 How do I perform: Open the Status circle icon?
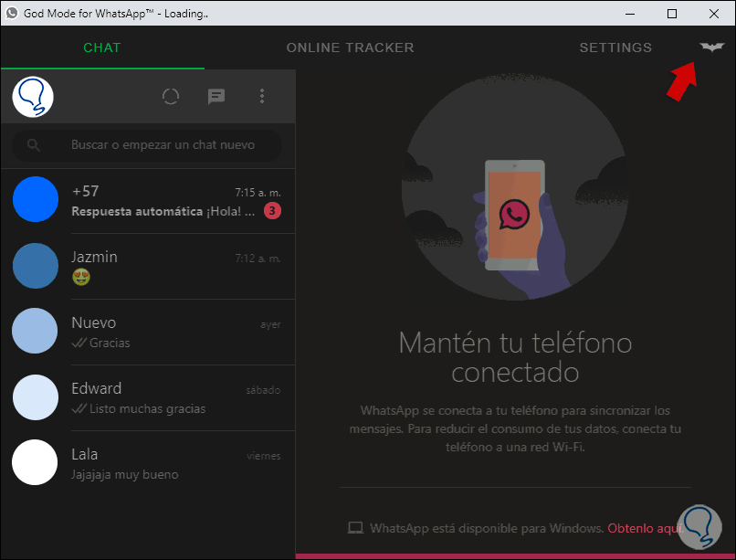coord(171,96)
